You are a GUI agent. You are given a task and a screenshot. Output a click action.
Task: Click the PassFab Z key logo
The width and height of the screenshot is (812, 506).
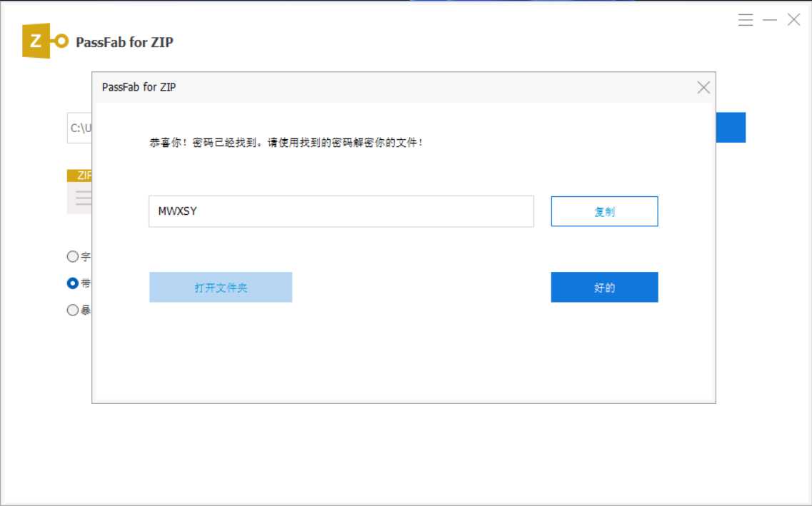coord(45,41)
